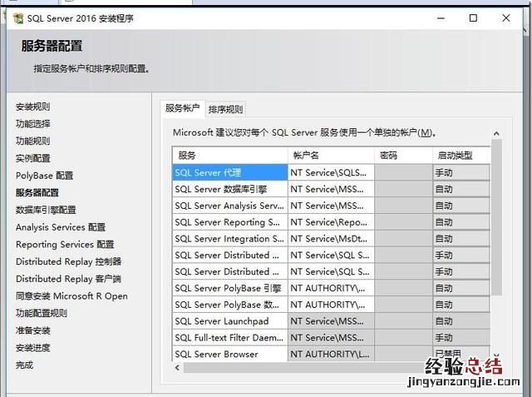Select the SQL Server Integration S... row
The image size is (532, 397).
(230, 239)
